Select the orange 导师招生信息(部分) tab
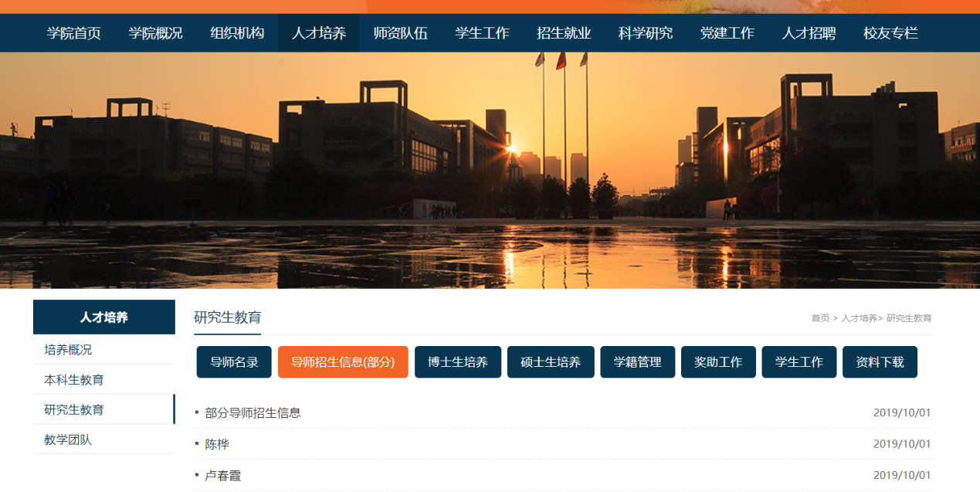The image size is (980, 492). pos(343,362)
